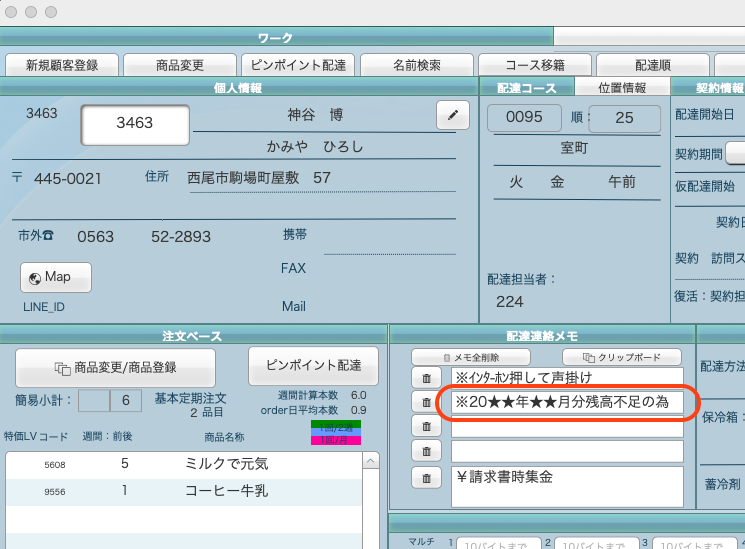
Task: Click the course number field 0095
Action: pyautogui.click(x=525, y=117)
